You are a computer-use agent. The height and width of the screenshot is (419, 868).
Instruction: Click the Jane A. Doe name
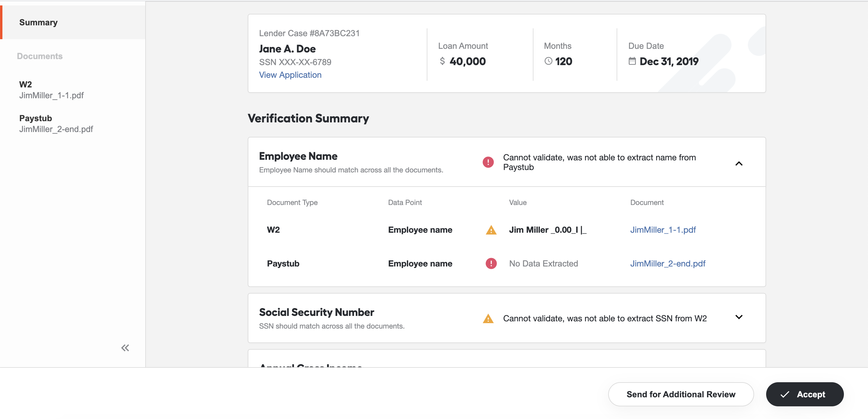pyautogui.click(x=287, y=49)
